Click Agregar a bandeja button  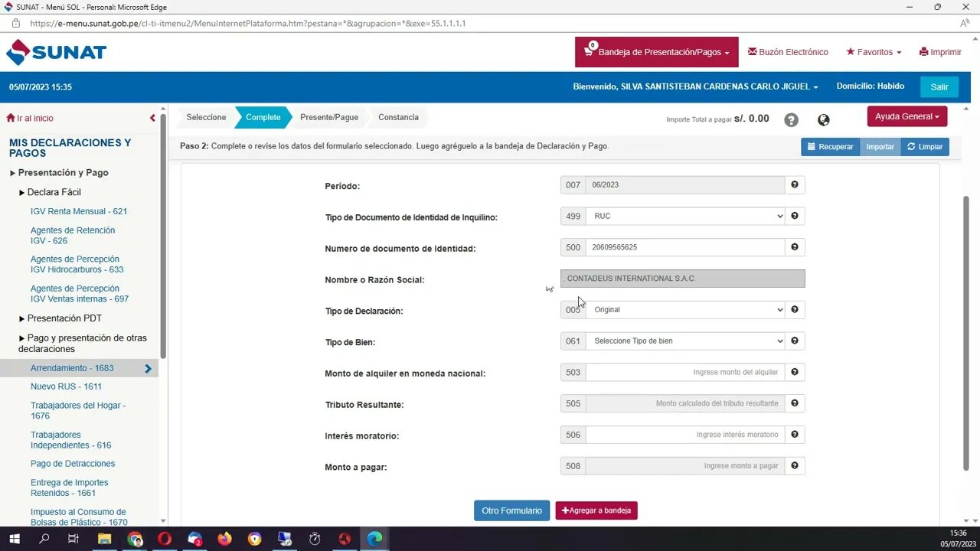pos(596,510)
